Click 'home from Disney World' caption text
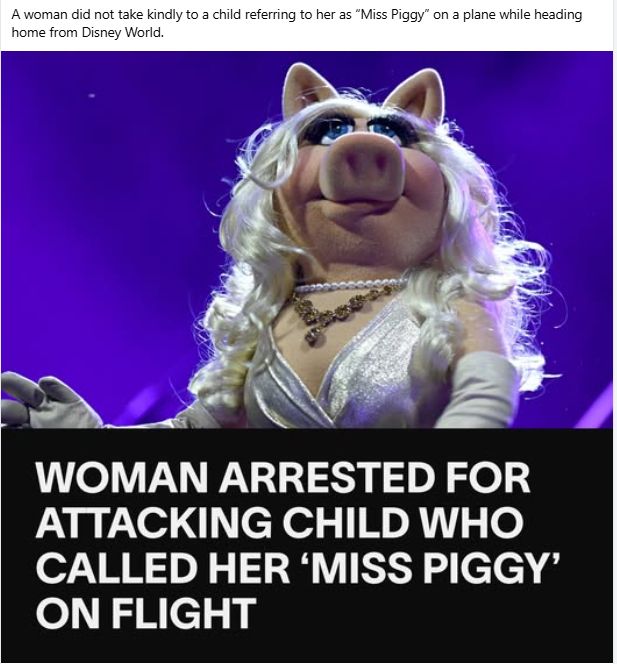 87,33
